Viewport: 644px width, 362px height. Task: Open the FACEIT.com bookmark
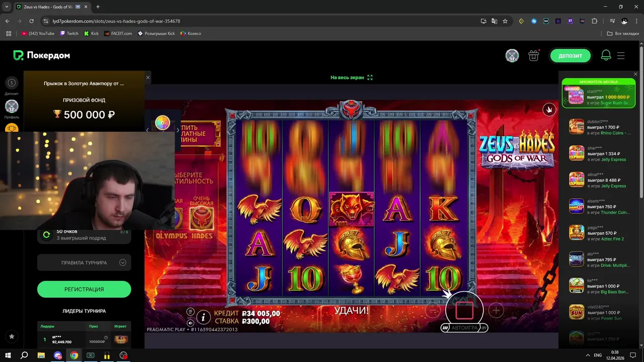tap(118, 34)
